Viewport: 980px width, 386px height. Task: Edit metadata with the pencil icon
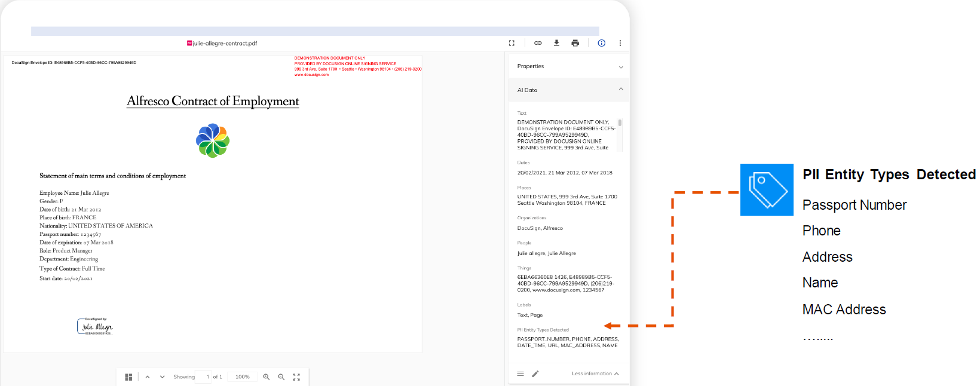point(535,373)
